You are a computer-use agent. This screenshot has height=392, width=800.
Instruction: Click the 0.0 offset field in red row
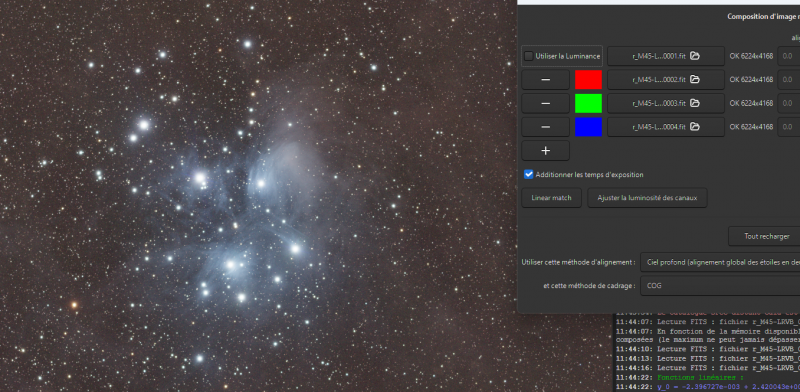click(789, 80)
